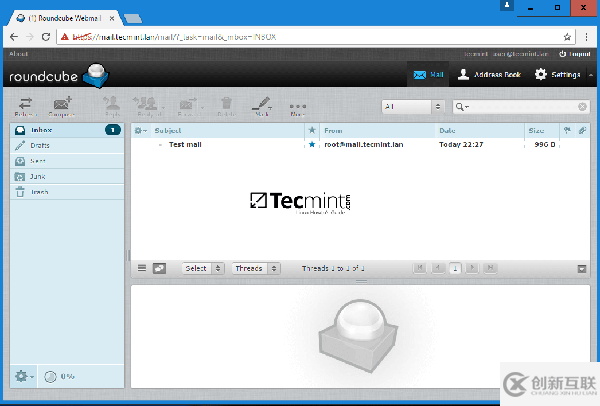Select the Trash folder
Viewport: 600px width, 406px height.
tap(67, 192)
